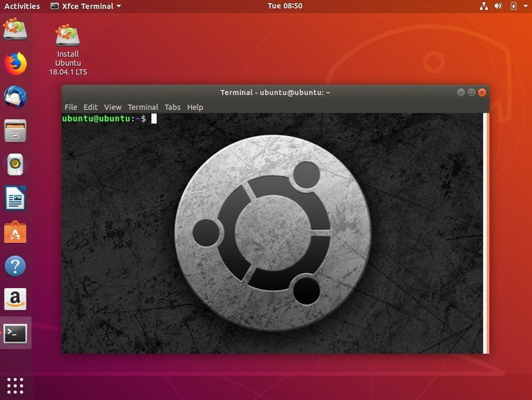Launch Rhythmbox speaker icon in dock

click(16, 165)
